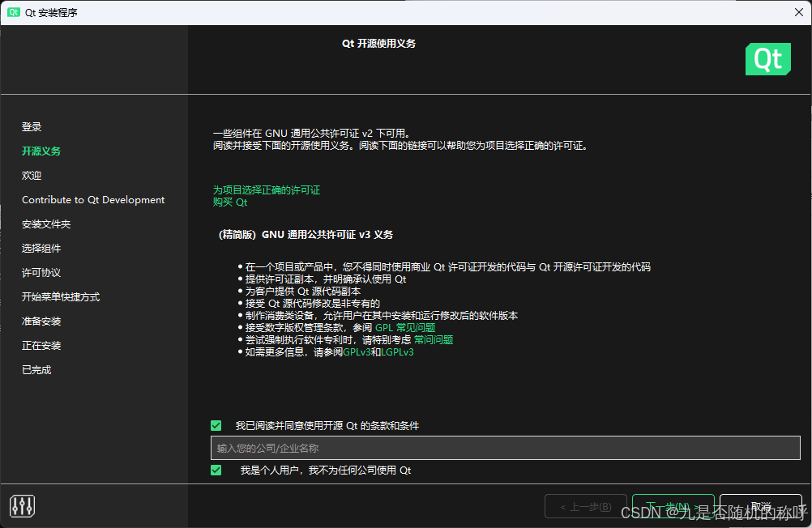
Task: Select the 欢迎 step in sidebar
Action: tap(32, 176)
